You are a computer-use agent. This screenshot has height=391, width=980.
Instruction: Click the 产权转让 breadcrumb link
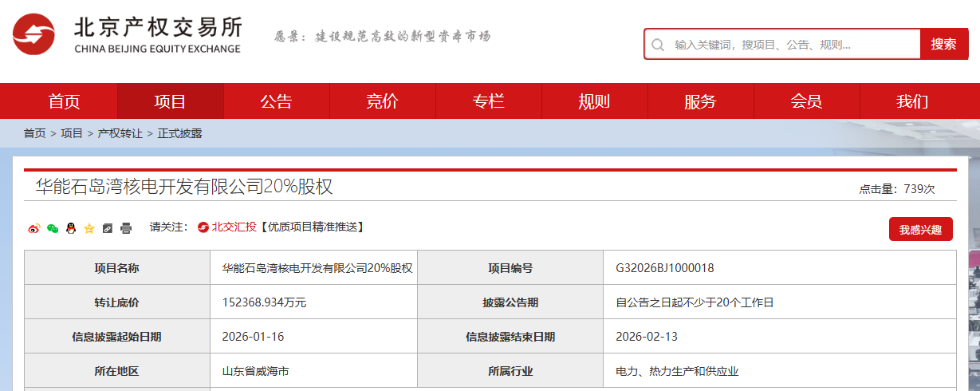pyautogui.click(x=120, y=133)
